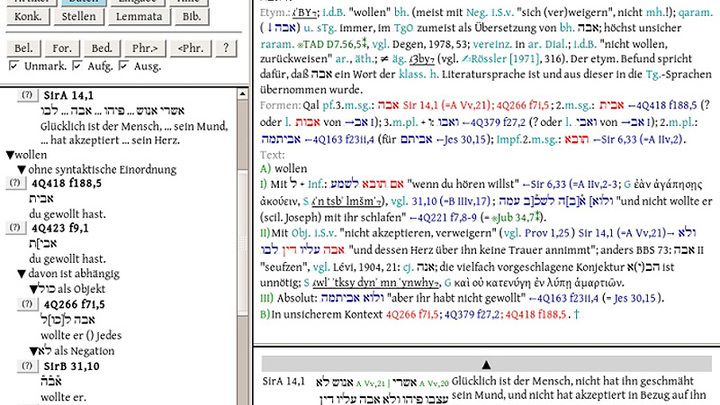Viewport: 720px width, 405px height.
Task: Click the 'raram.' abbreviation link
Action: [x=277, y=44]
